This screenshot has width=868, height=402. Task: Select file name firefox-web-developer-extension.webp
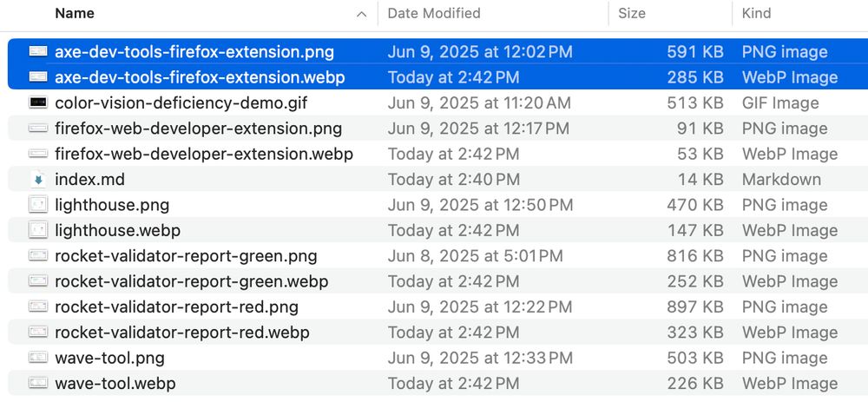click(x=204, y=154)
